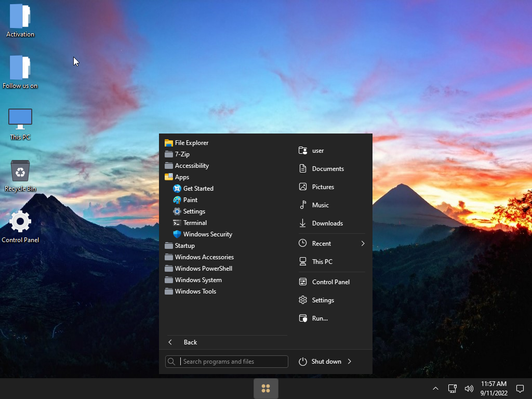
Task: Open the volume tray icon
Action: tap(469, 389)
